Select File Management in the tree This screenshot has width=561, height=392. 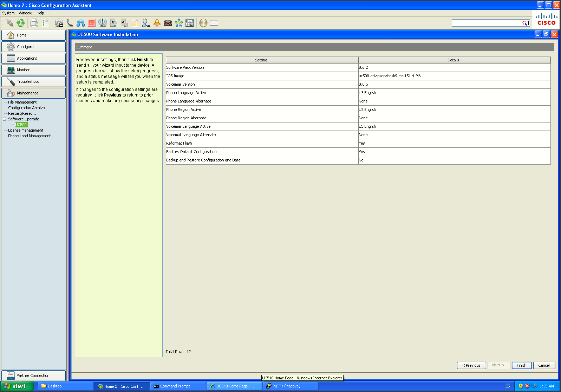pos(22,102)
